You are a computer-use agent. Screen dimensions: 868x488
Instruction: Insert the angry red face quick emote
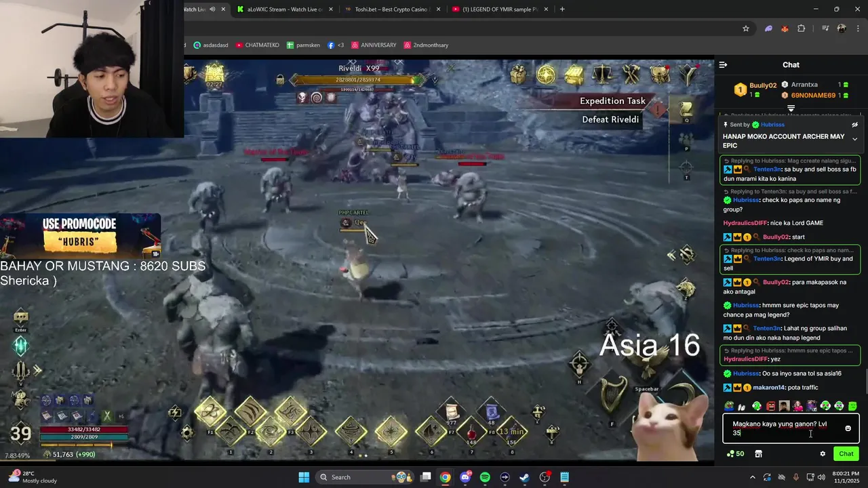coord(770,406)
